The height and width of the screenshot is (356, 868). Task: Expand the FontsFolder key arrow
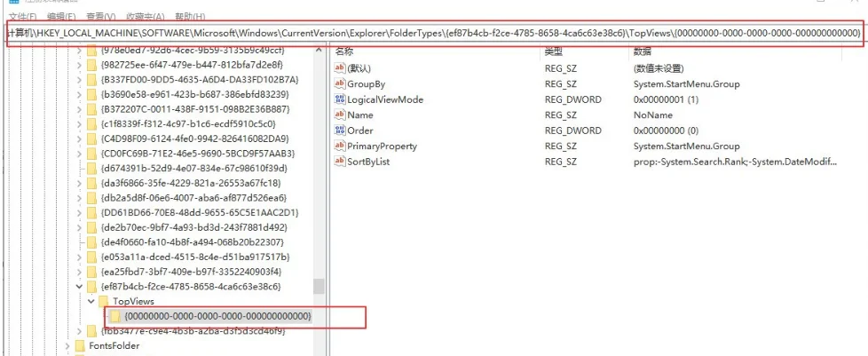(67, 345)
